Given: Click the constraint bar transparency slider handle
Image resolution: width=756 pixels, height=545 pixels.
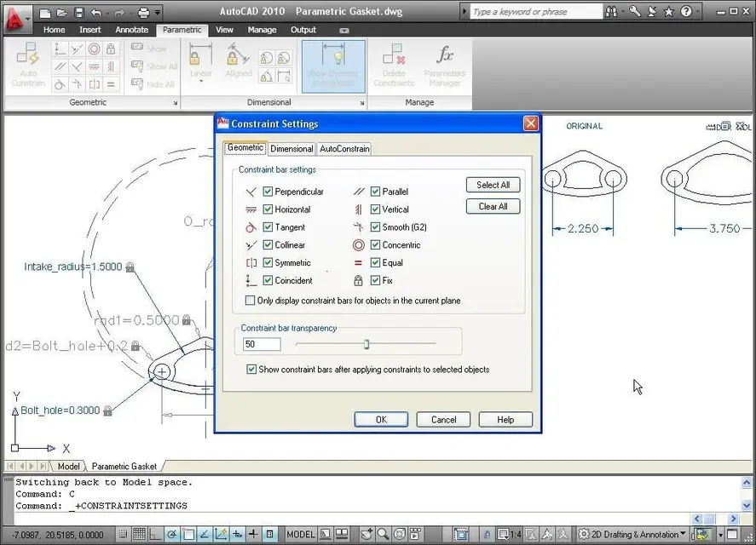Looking at the screenshot, I should click(366, 344).
